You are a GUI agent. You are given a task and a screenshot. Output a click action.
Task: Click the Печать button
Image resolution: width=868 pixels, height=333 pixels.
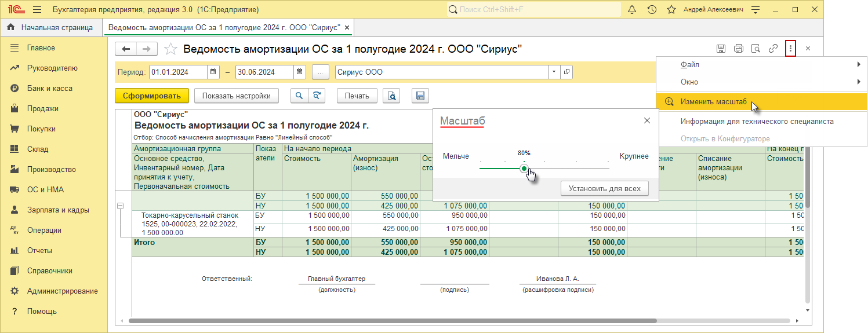point(357,96)
